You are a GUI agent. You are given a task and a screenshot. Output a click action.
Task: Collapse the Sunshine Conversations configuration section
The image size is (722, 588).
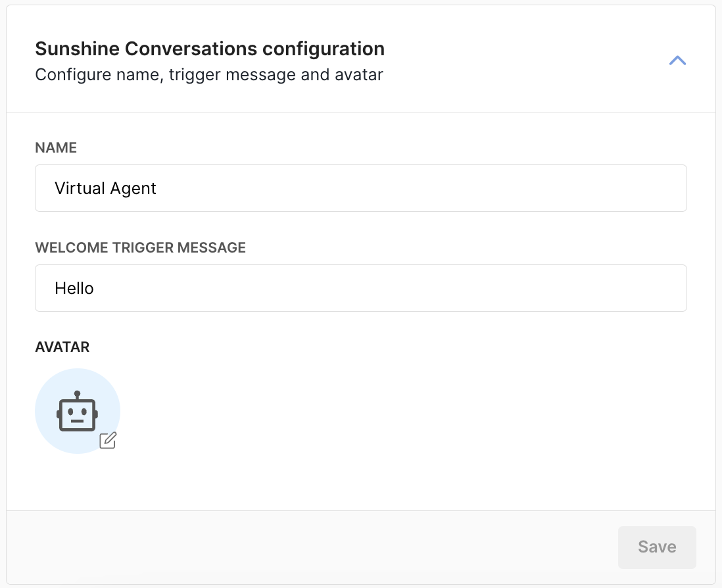pyautogui.click(x=677, y=61)
